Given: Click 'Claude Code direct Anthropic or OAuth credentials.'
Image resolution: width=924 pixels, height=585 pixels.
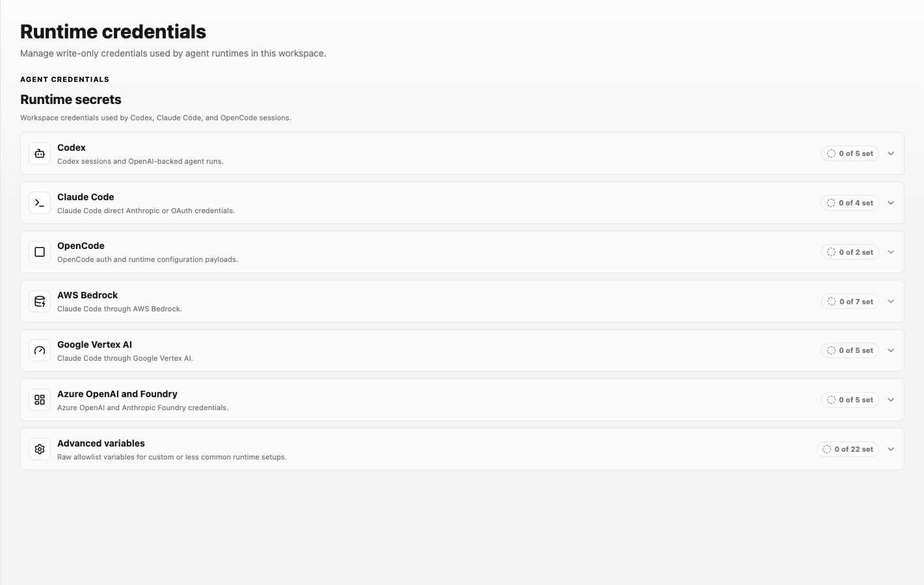Looking at the screenshot, I should tap(146, 211).
